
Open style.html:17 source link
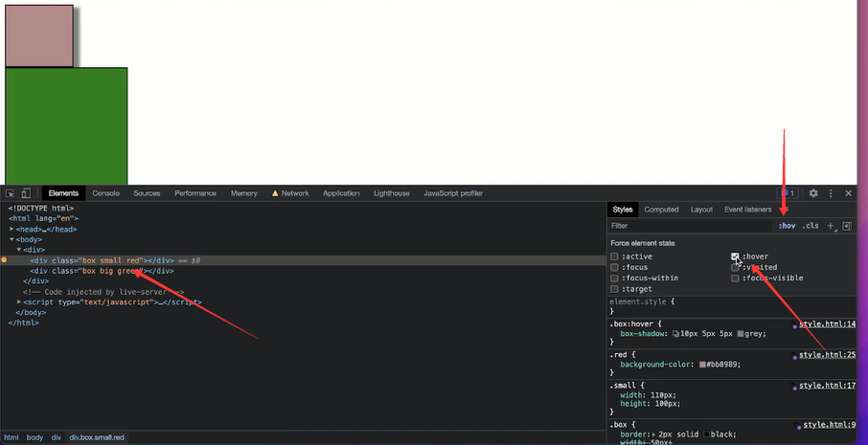coord(828,386)
